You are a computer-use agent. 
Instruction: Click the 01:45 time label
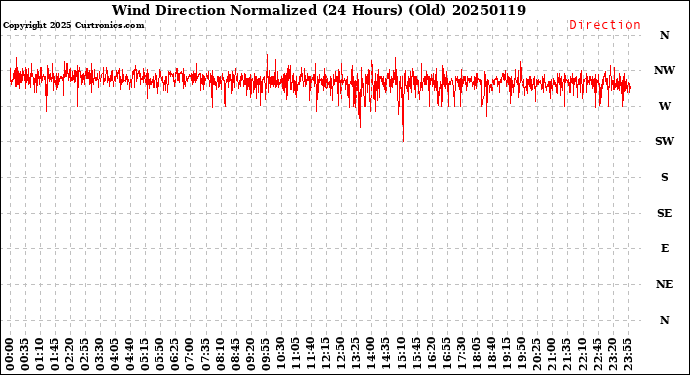55,354
